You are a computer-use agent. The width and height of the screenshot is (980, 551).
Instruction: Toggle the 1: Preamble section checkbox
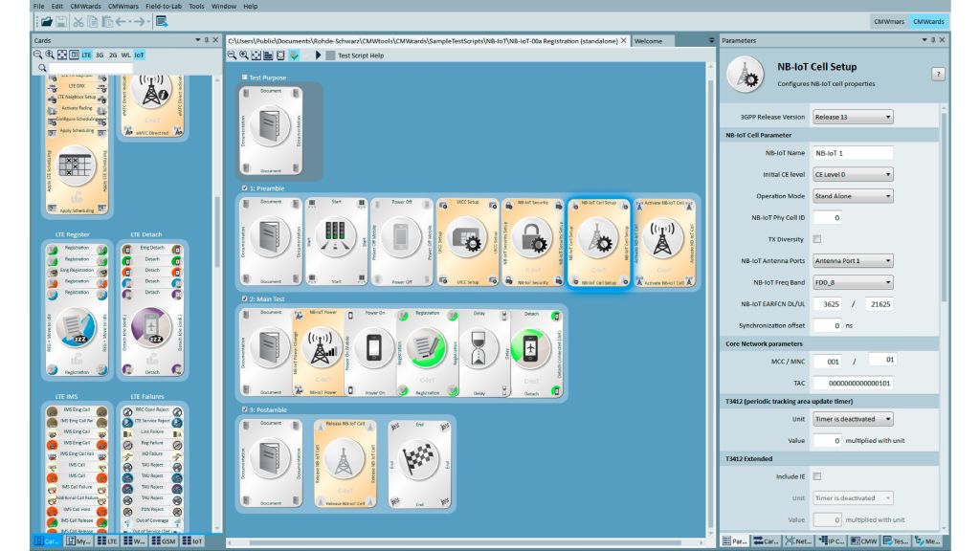[246, 188]
